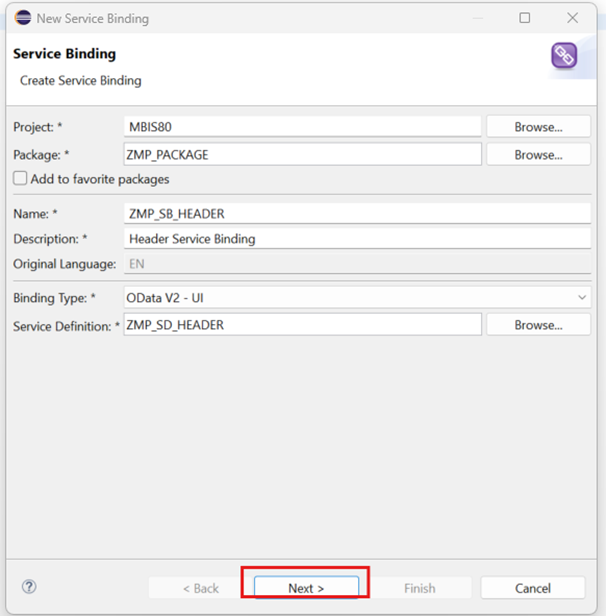The width and height of the screenshot is (606, 616).
Task: Browse for a Service Definition
Action: (538, 325)
